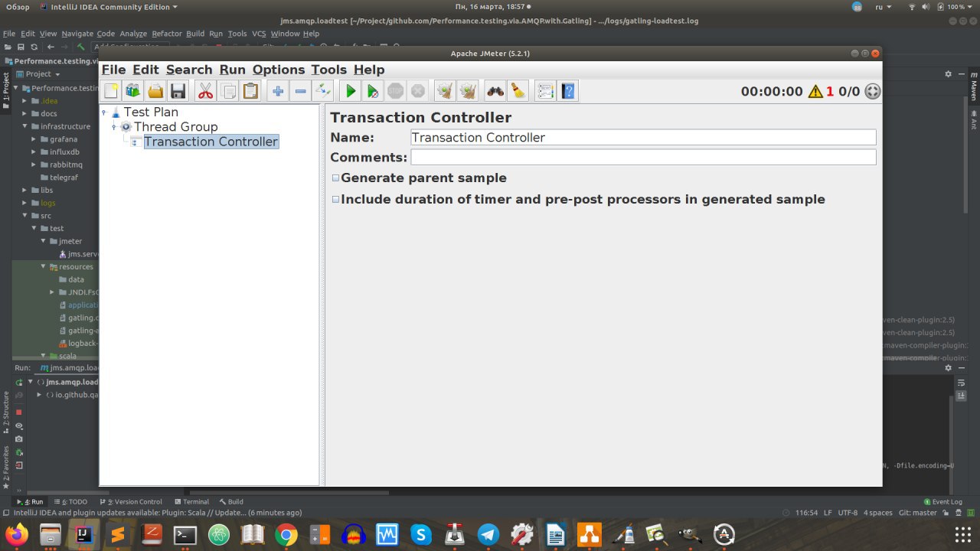The width and height of the screenshot is (980, 551).
Task: Select Thread Group in the JMeter tree
Action: pos(176,127)
